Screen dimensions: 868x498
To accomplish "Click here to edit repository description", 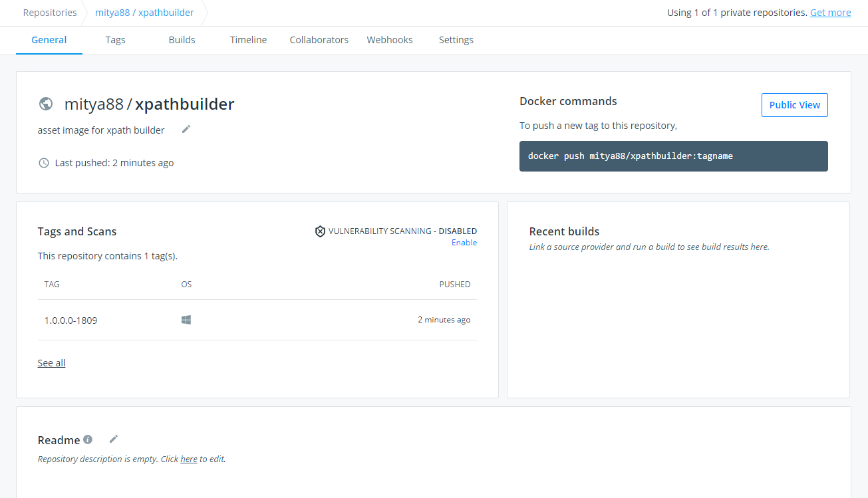I will (x=188, y=459).
